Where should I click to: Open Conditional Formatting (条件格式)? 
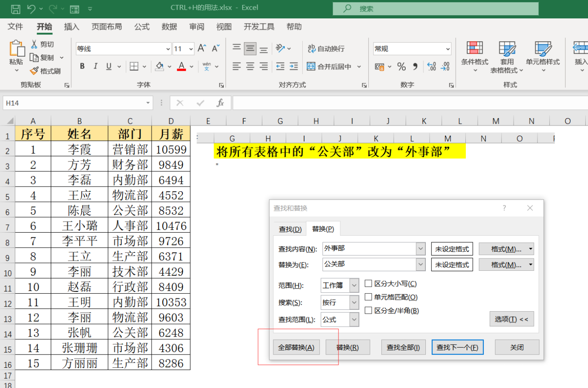(475, 57)
